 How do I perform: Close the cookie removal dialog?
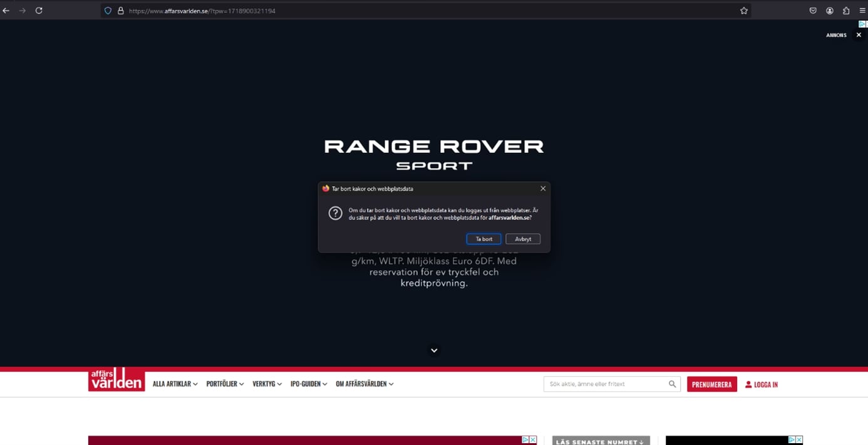pos(543,189)
